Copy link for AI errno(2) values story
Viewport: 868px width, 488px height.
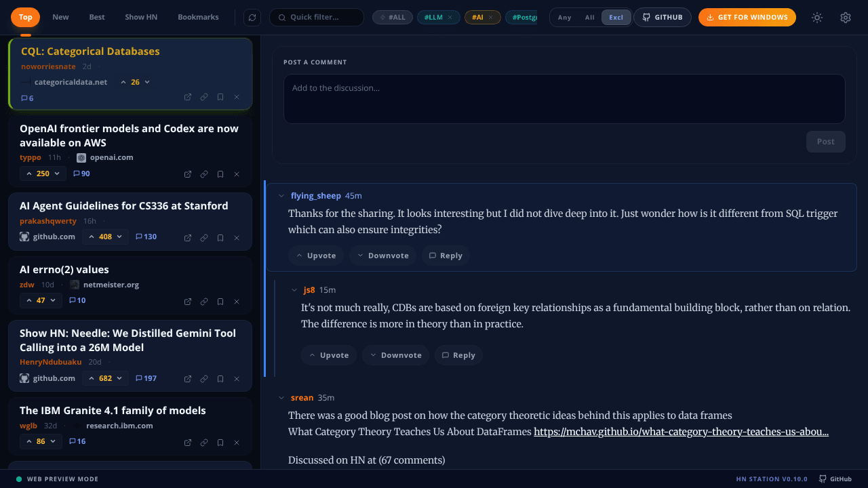204,302
